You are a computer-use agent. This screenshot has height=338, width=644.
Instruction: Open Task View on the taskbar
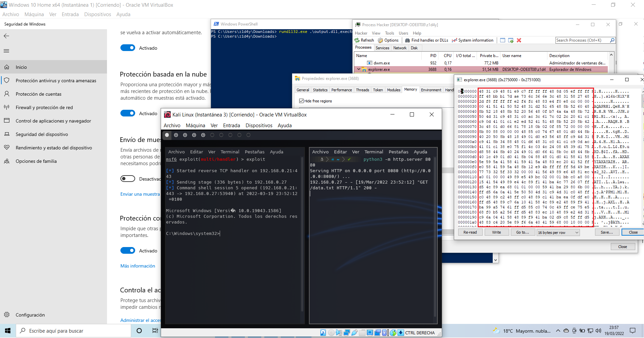(x=155, y=331)
